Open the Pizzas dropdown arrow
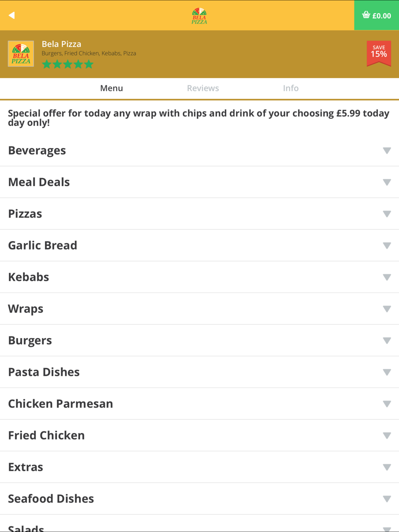Viewport: 399px width, 532px height. click(x=387, y=214)
